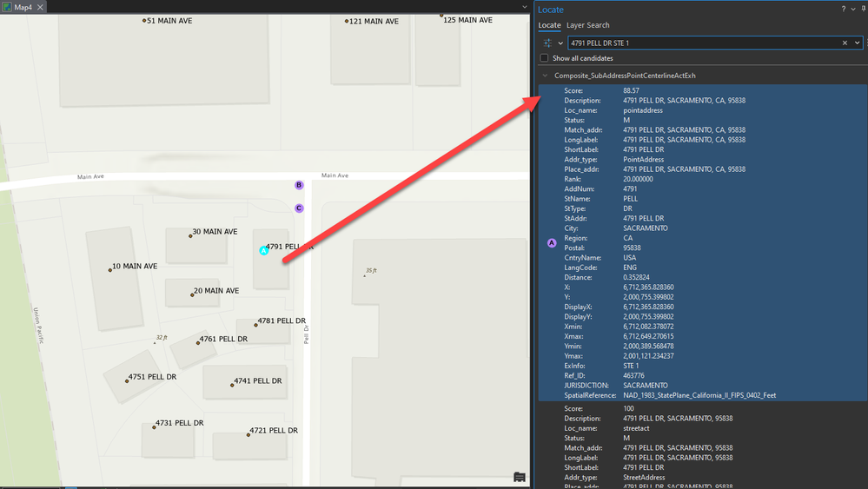Click candidate marker C on the map
The height and width of the screenshot is (489, 868).
point(299,208)
